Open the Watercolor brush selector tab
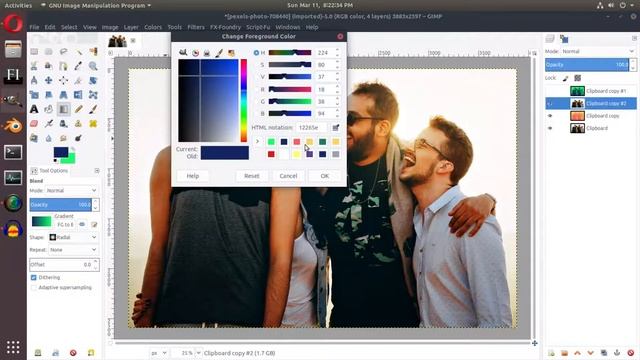The image size is (640, 360). [x=219, y=53]
